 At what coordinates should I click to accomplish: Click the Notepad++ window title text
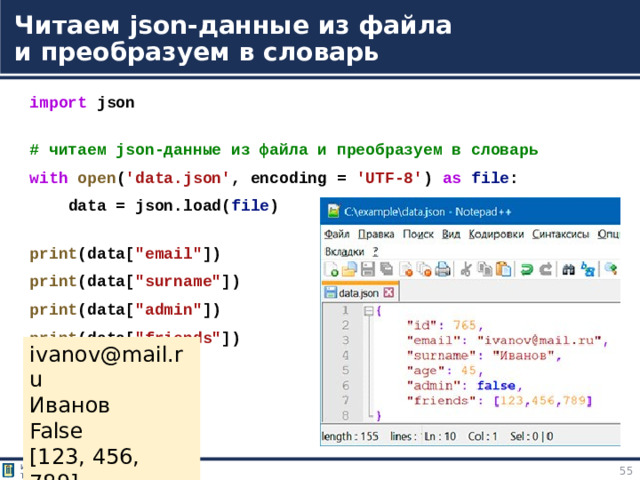(x=427, y=211)
